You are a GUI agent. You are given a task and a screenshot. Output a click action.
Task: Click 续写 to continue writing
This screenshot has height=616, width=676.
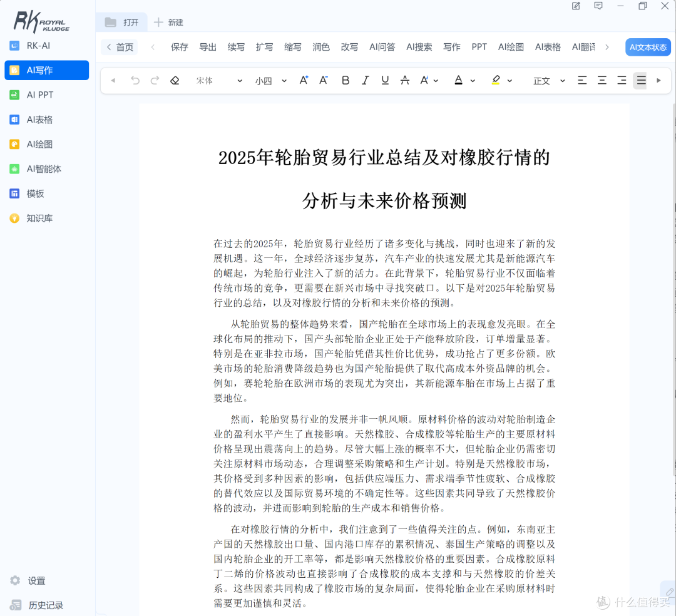pos(236,47)
